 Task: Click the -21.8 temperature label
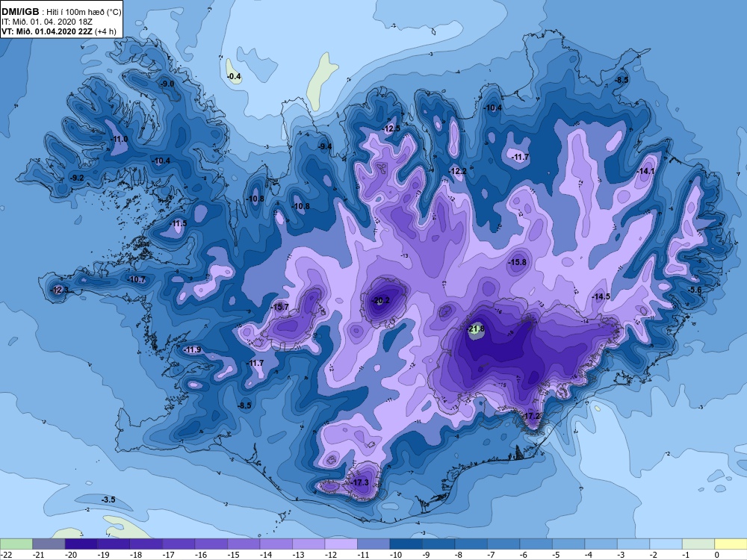tap(475, 329)
